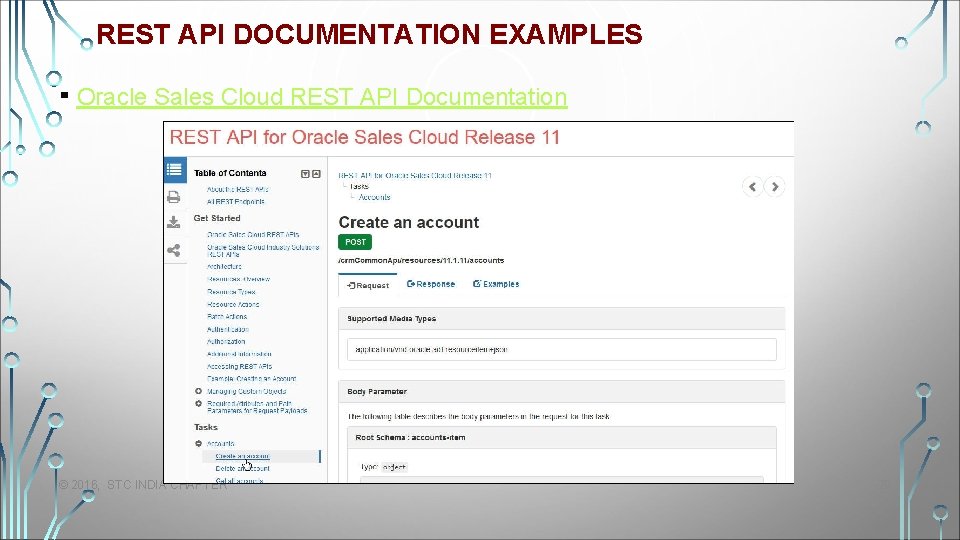This screenshot has height=540, width=960.
Task: Open 'All REST Endpoints' contents link
Action: pos(236,201)
